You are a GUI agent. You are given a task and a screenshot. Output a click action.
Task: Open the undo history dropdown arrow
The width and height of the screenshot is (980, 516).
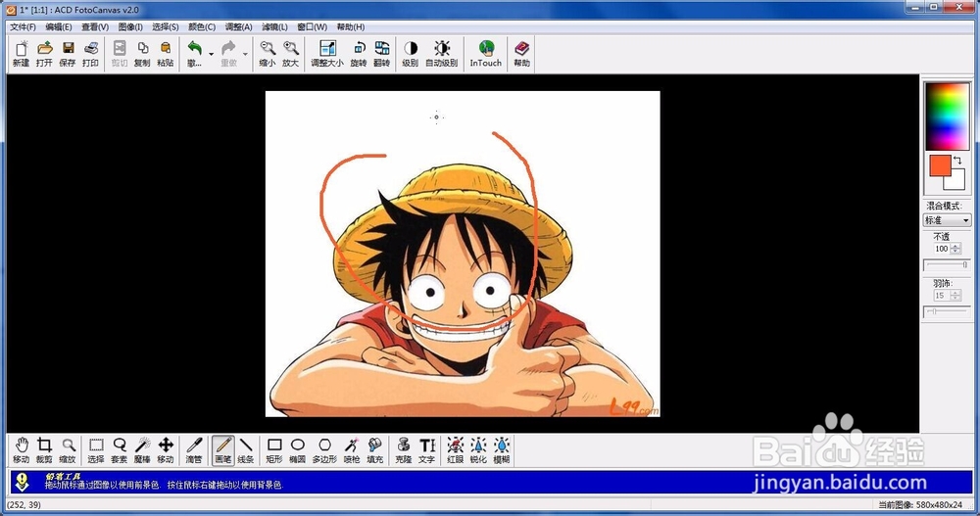click(x=212, y=55)
